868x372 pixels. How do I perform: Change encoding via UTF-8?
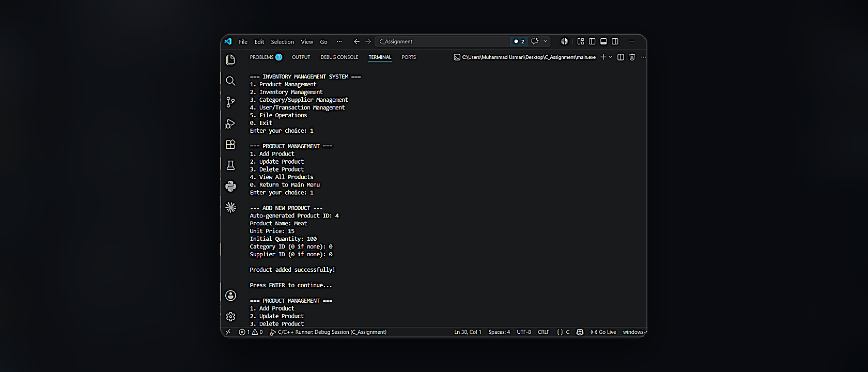524,332
